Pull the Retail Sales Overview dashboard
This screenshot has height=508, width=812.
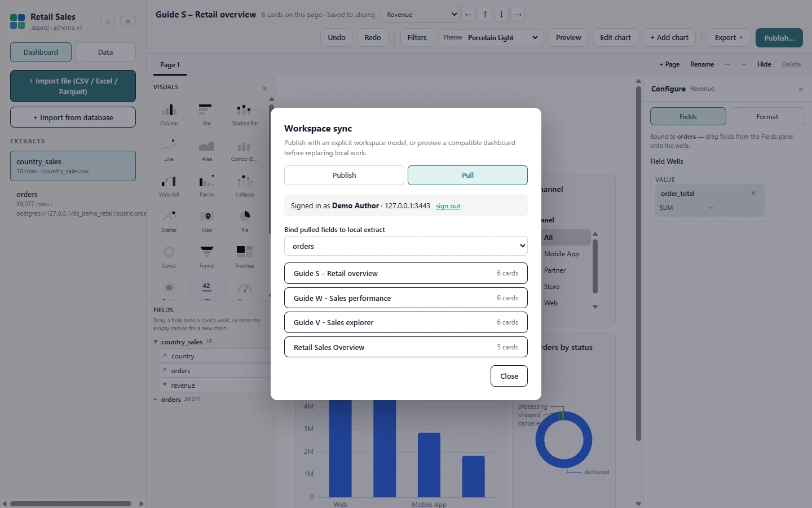click(406, 347)
